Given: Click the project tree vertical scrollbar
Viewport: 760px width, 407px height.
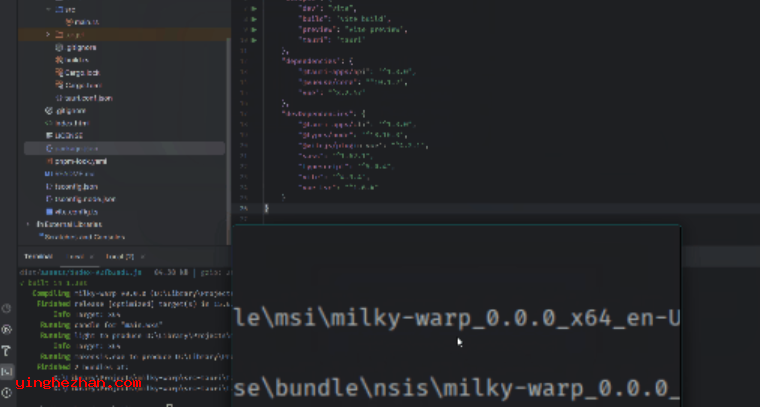Looking at the screenshot, I should (228, 141).
